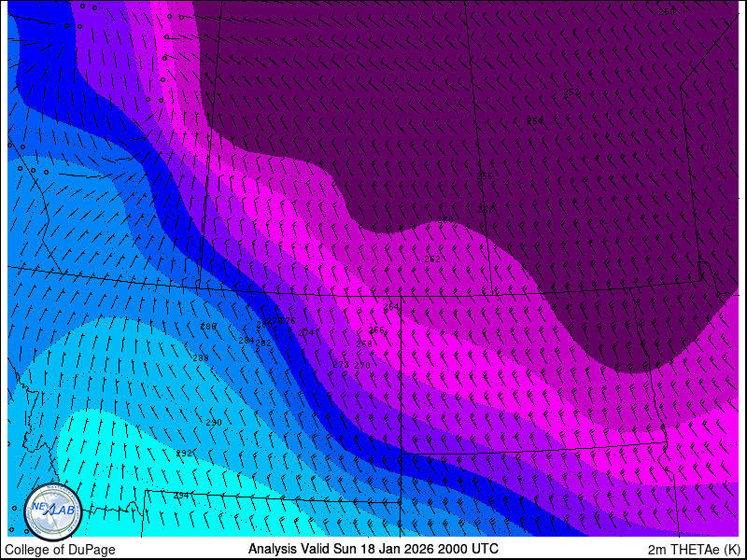747x560 pixels.
Task: Click the 250 contour label
Action: 667,12
